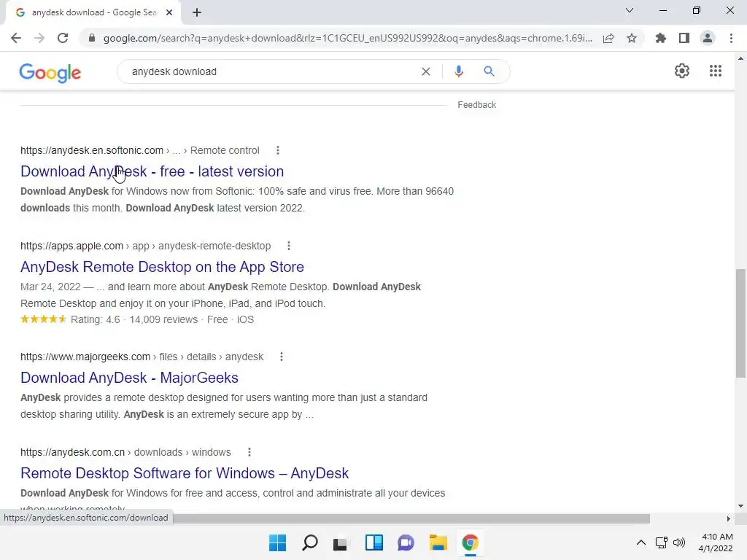This screenshot has width=747, height=560.
Task: Open more options for anydesk.com.cn result
Action: (249, 452)
